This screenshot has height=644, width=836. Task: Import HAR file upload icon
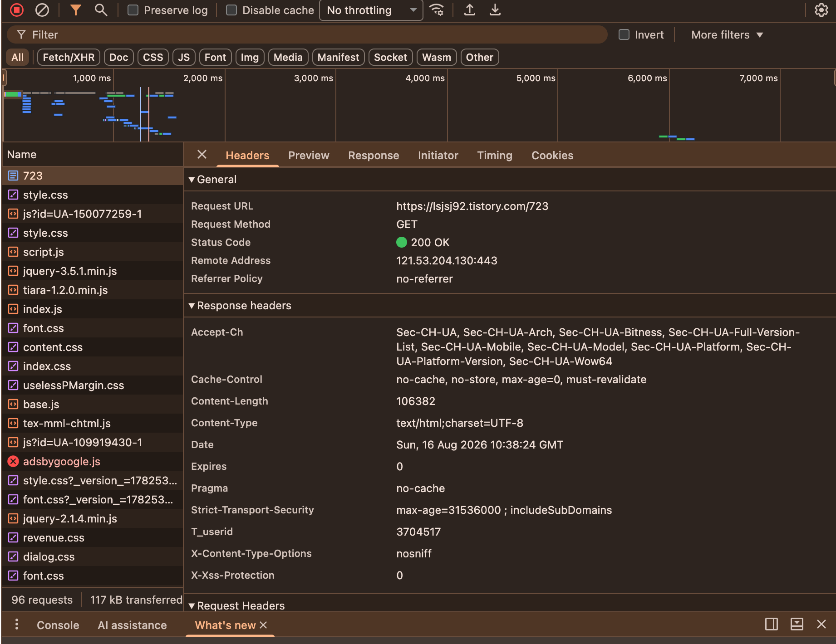[x=470, y=10]
